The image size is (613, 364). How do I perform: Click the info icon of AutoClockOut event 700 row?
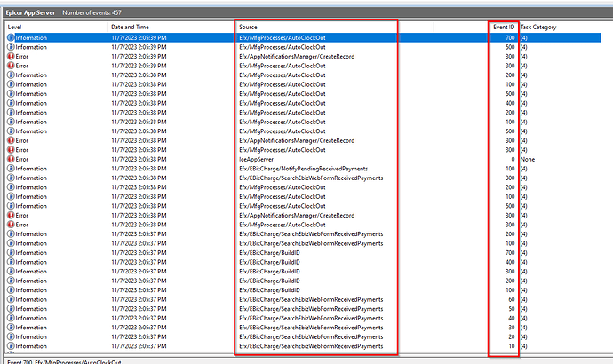tap(11, 38)
